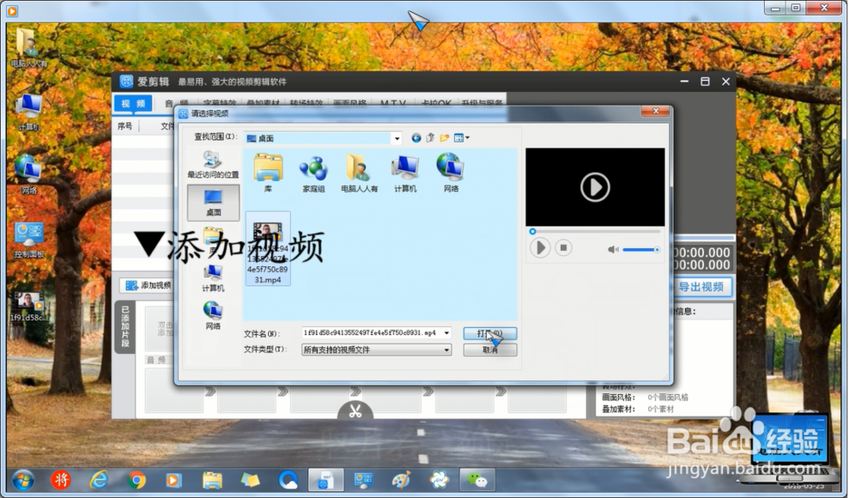Viewport: 868px width, 498px height.
Task: Expand the 文件名 dropdown arrow
Action: coord(446,333)
